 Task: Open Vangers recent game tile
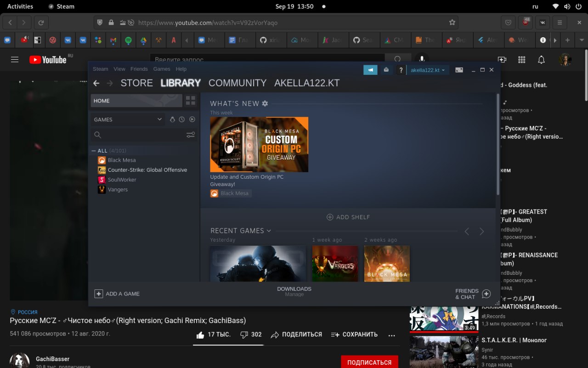coord(335,263)
